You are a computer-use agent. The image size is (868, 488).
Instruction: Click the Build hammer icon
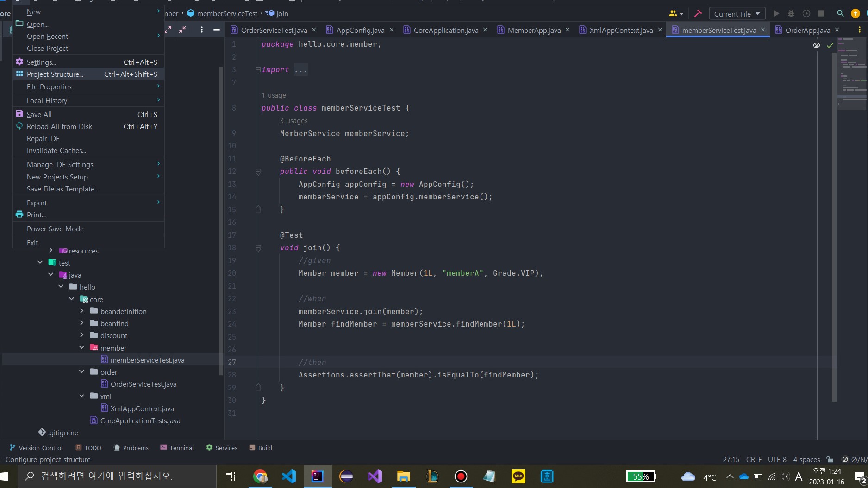[x=698, y=14]
